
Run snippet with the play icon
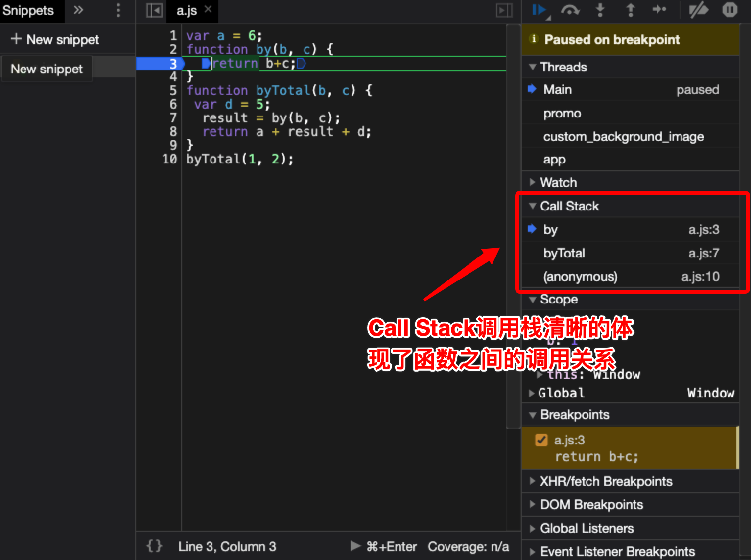(355, 546)
